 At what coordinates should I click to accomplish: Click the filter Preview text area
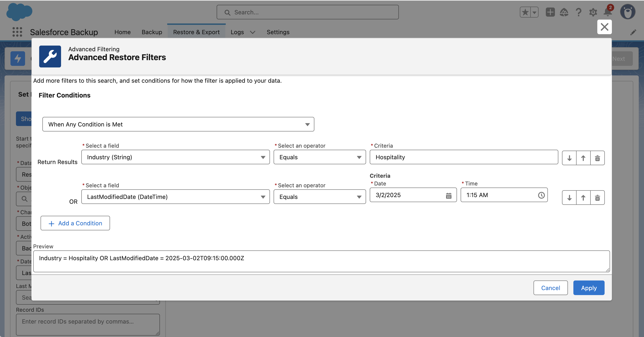pos(321,261)
